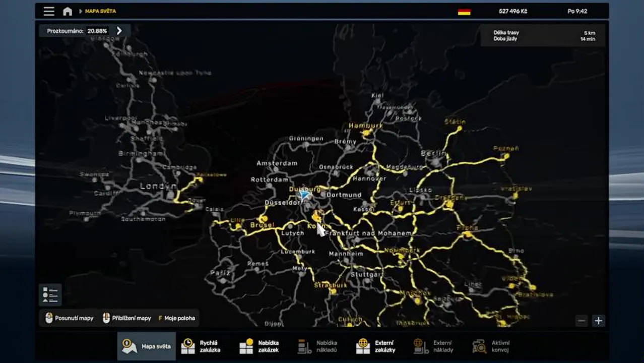Click the Rotterdam city label
The image size is (644, 363).
point(270,179)
